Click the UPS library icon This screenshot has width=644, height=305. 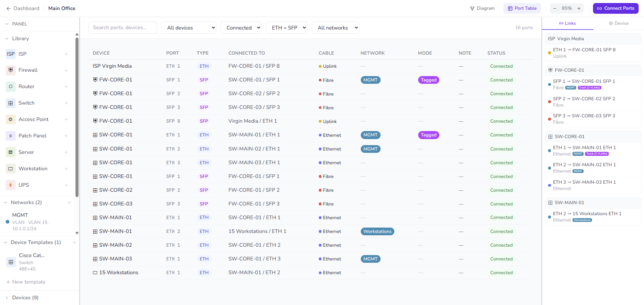tap(11, 185)
